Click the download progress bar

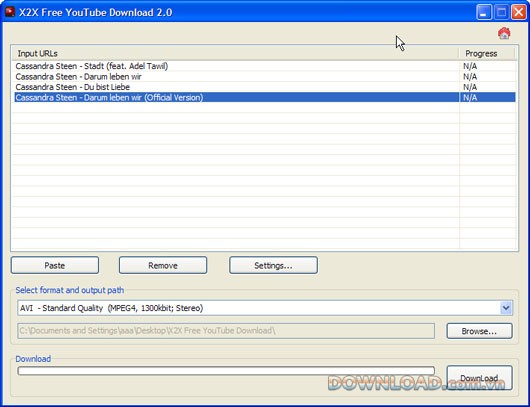[x=226, y=371]
